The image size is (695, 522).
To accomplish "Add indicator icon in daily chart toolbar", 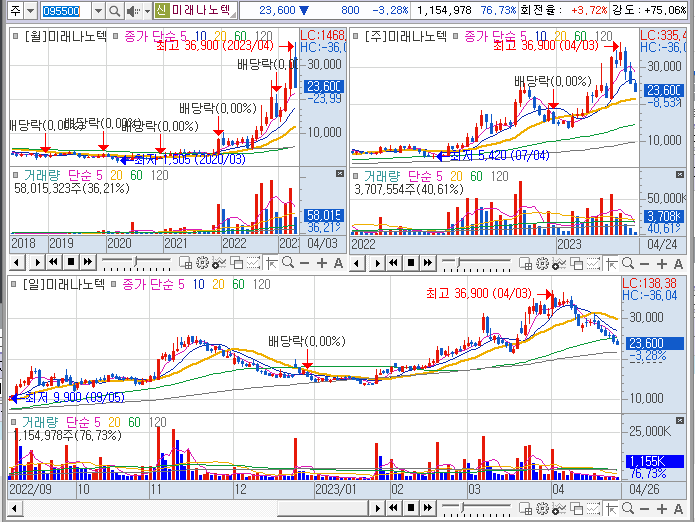I will point(559,509).
